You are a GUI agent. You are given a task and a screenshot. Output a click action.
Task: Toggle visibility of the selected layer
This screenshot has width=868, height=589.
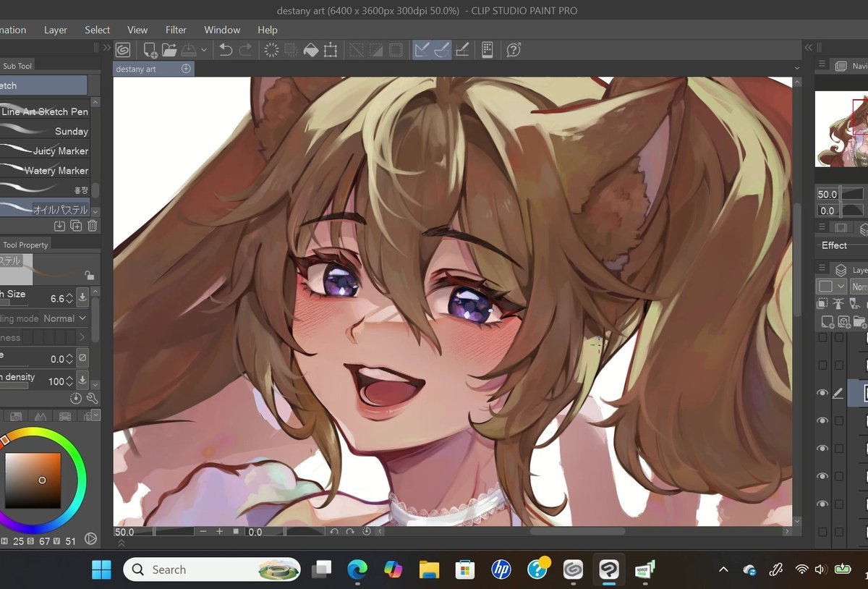click(x=822, y=393)
